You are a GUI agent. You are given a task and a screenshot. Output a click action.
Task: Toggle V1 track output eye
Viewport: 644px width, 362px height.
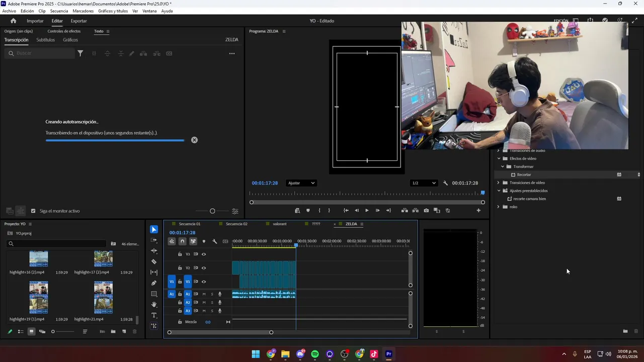coord(204,282)
